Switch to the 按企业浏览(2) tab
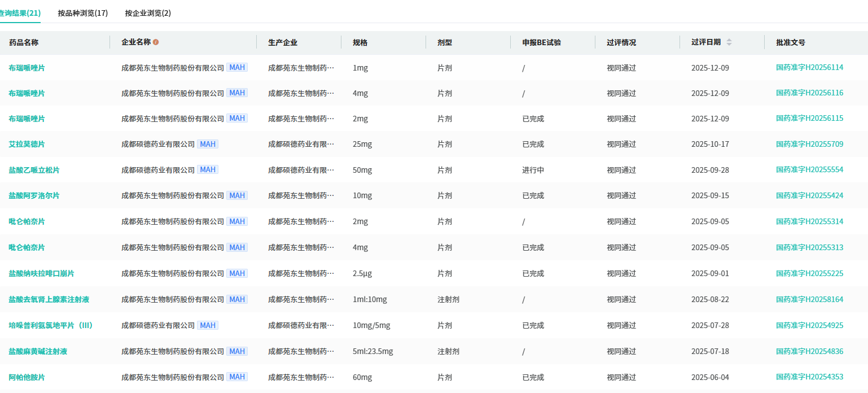The image size is (868, 393). [x=148, y=13]
